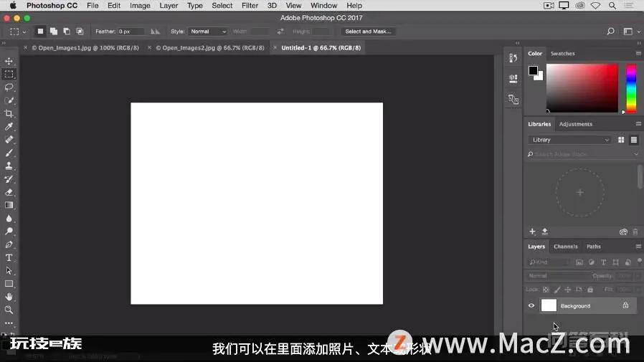Select the Brush tool
Screen dimensions: 644x362
[9, 153]
